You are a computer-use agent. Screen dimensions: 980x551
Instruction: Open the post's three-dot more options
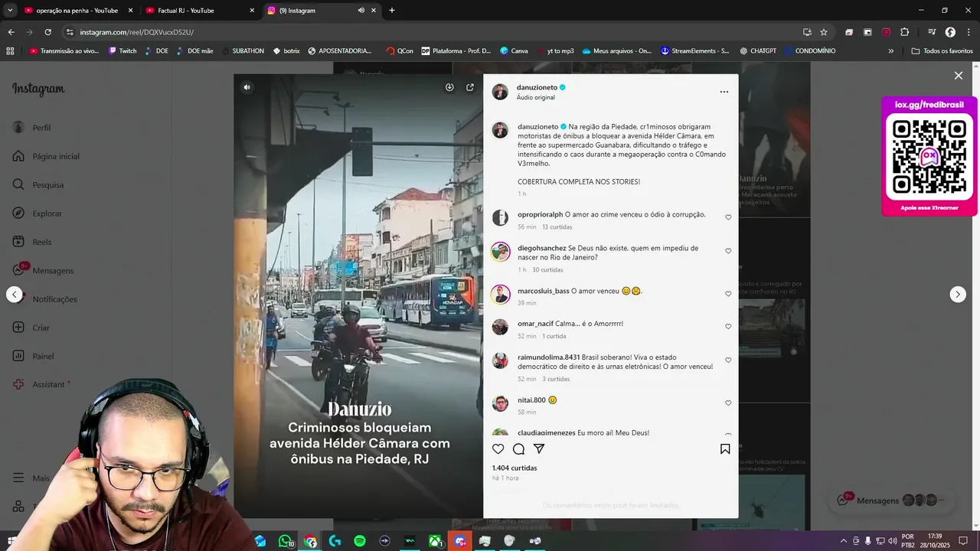click(724, 92)
